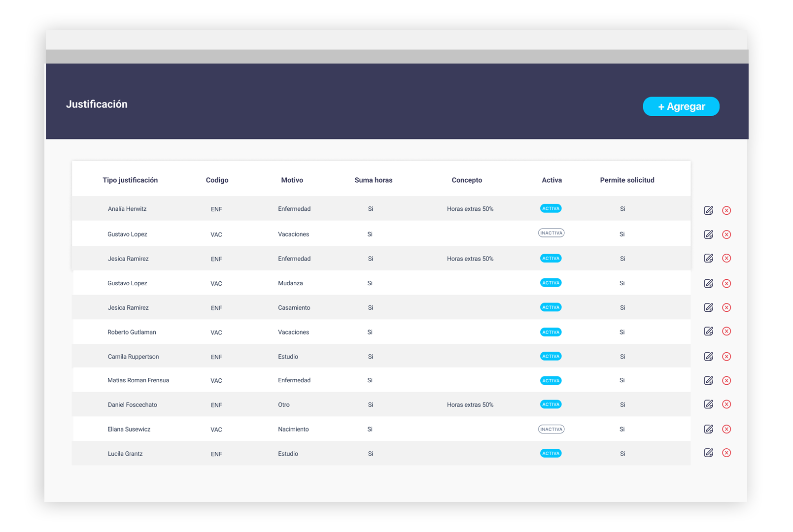793x532 pixels.
Task: Select the Permite solicitud column header
Action: [x=627, y=180]
